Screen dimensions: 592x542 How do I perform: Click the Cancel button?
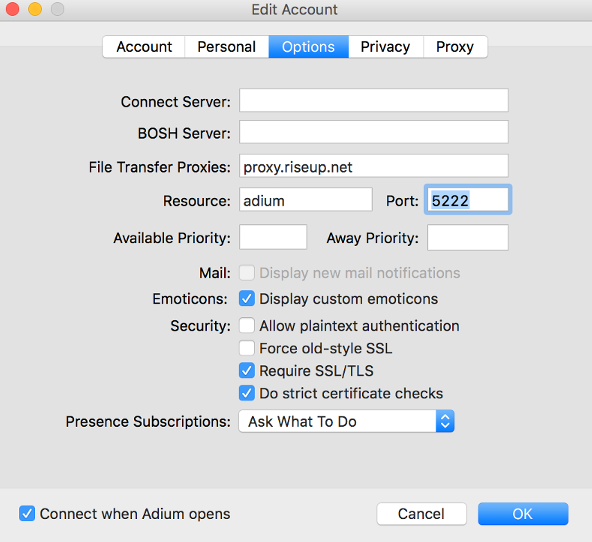(421, 514)
